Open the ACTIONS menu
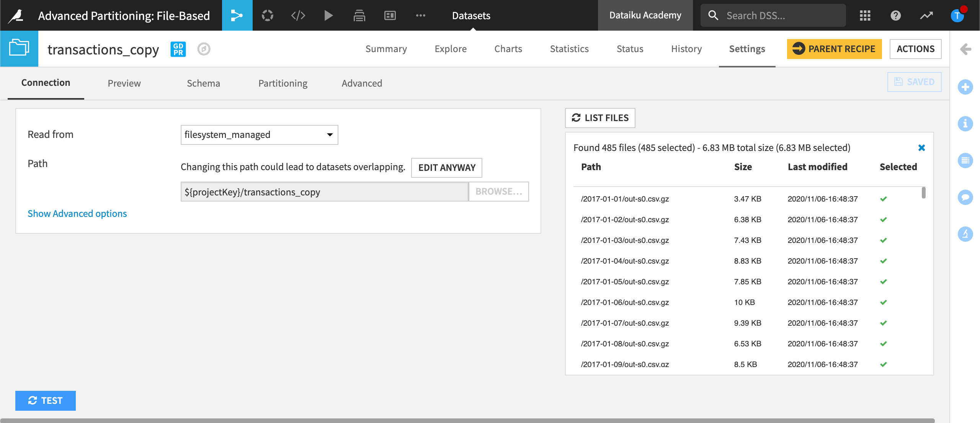Viewport: 980px width, 423px height. pyautogui.click(x=916, y=49)
